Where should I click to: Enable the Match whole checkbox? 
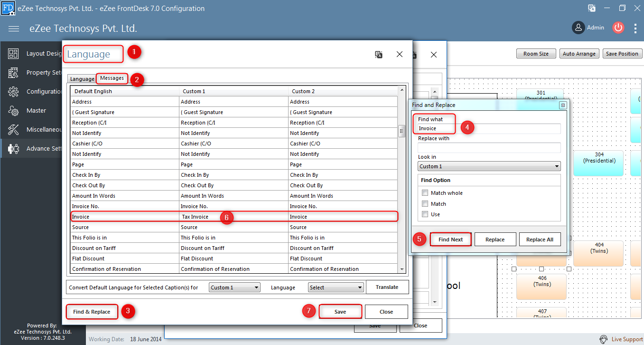point(425,193)
